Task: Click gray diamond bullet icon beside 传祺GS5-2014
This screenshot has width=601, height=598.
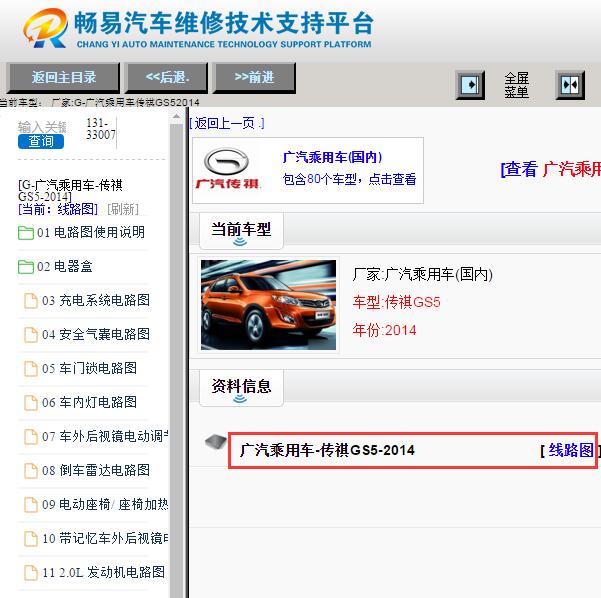Action: coord(216,442)
